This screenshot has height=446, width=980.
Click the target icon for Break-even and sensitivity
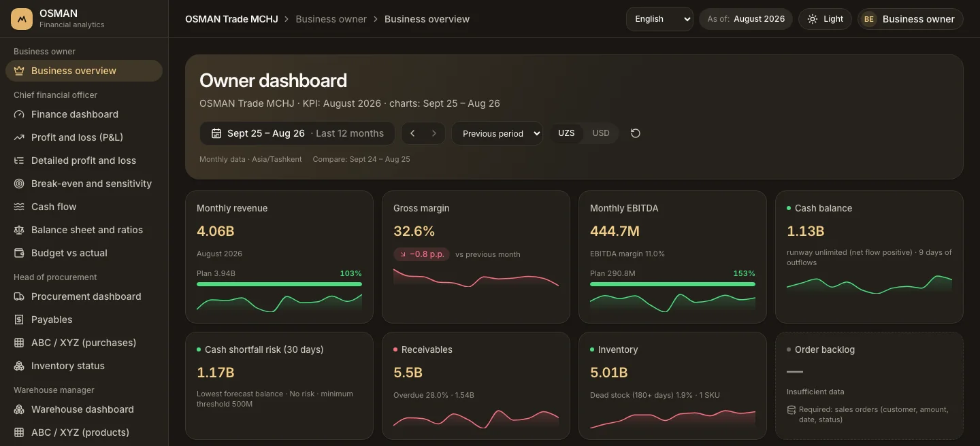point(19,184)
